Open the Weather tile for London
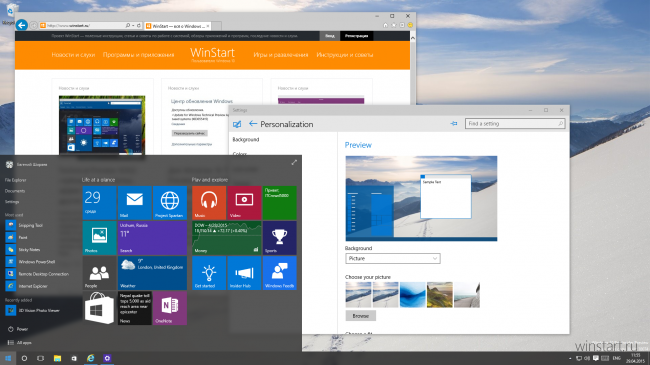 153,273
